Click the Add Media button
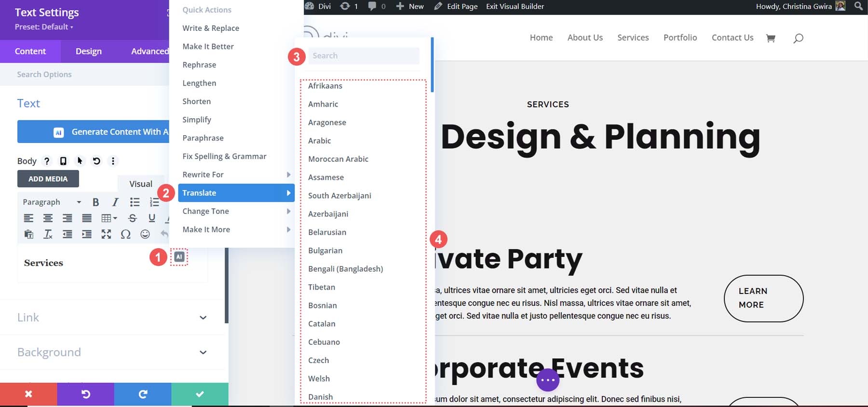The width and height of the screenshot is (868, 407). [48, 179]
